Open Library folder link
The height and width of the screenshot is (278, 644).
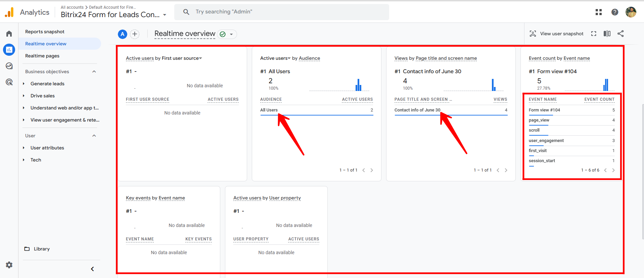pos(37,249)
